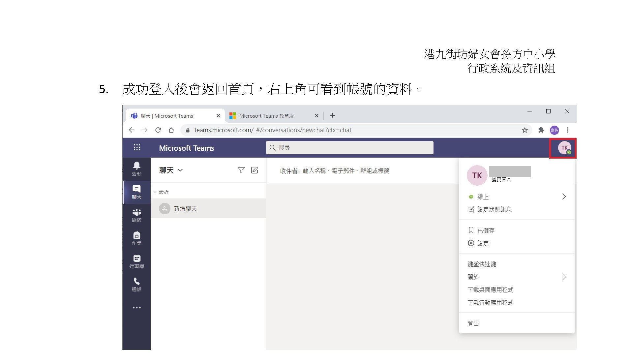Click the Chrome profile avatar
Image resolution: width=629 pixels, height=364 pixels.
pos(554,130)
